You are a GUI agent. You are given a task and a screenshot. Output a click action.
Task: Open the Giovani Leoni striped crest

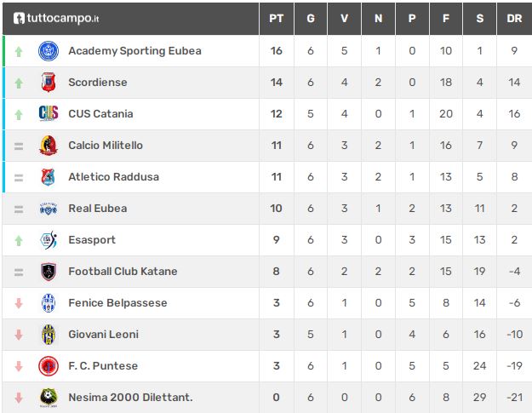click(x=49, y=335)
